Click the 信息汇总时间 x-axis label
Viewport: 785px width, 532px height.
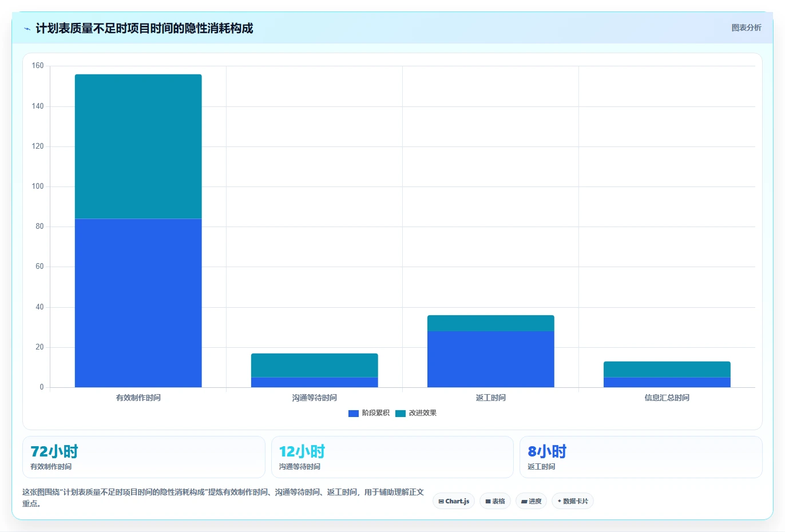[x=667, y=398]
